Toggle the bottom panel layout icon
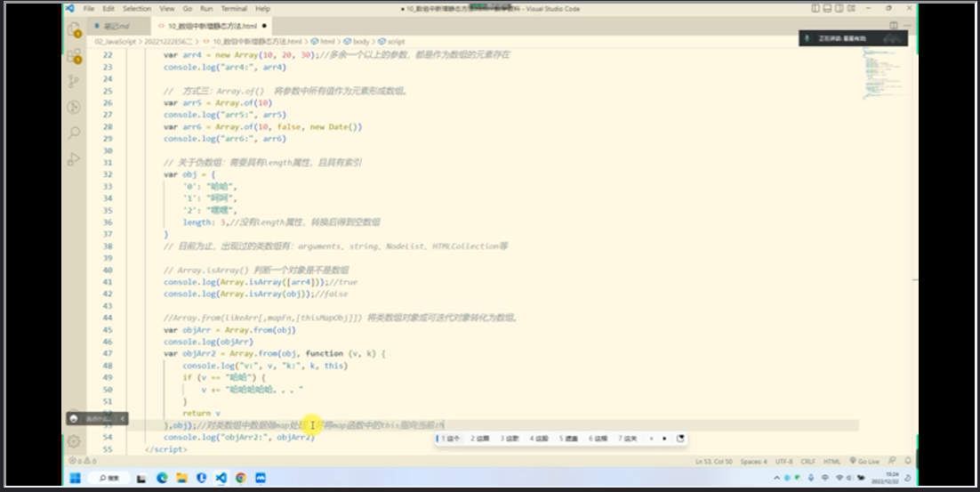This screenshot has width=980, height=492. 828,9
